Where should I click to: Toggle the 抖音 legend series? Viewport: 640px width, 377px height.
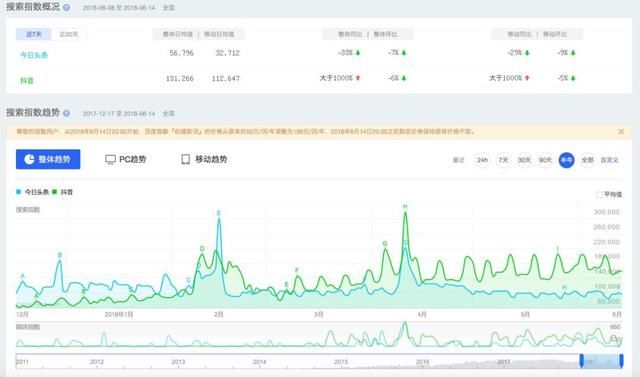coord(62,192)
